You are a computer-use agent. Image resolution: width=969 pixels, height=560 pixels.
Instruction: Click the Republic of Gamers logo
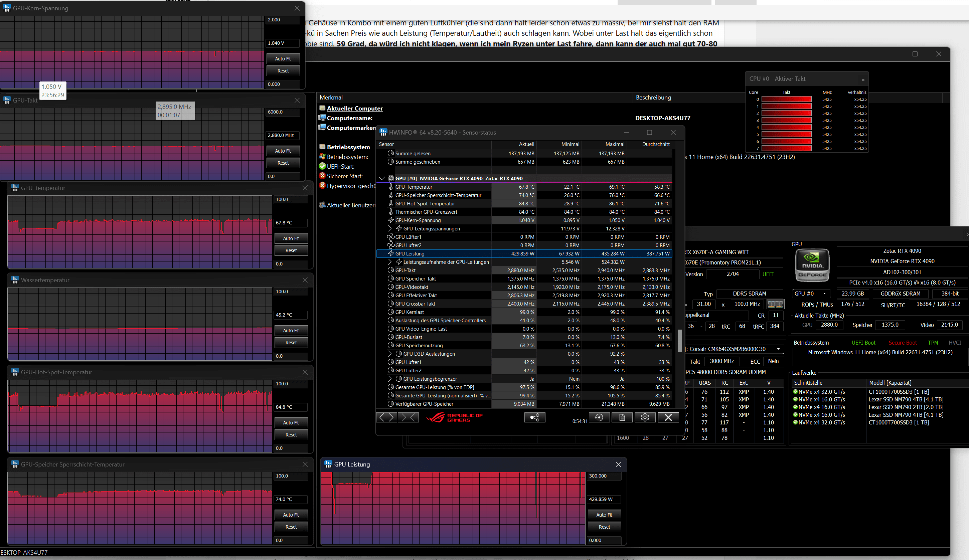454,418
